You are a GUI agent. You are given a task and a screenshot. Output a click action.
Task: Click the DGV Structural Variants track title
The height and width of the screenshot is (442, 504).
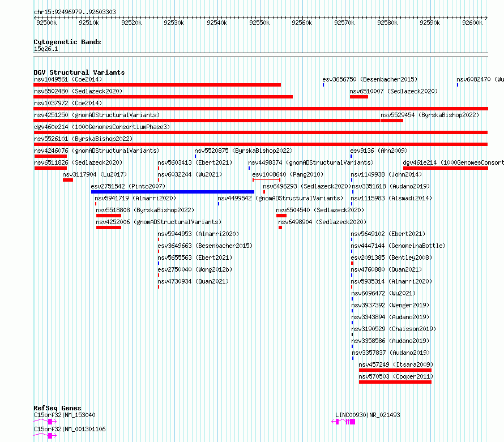point(79,72)
